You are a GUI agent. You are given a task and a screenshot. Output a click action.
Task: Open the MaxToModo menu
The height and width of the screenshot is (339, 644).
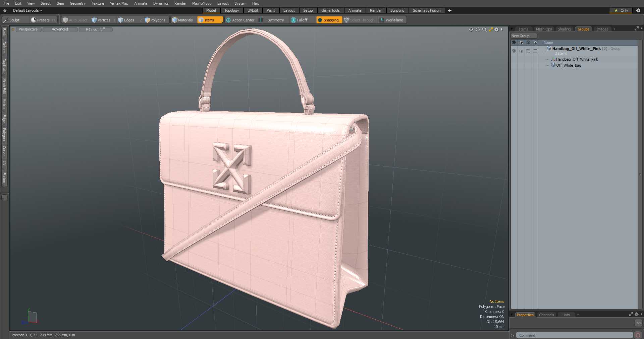[x=202, y=3]
